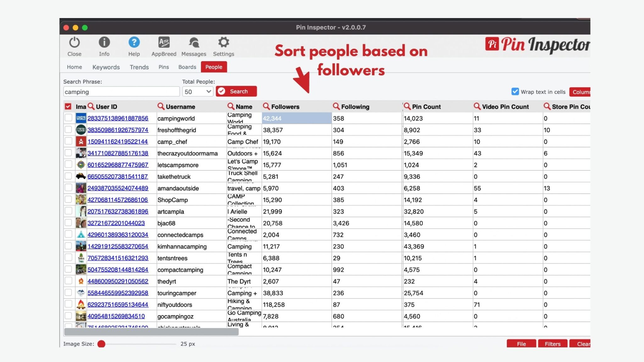Launch the AppBreed toolbar icon
The width and height of the screenshot is (644, 362).
pyautogui.click(x=164, y=42)
